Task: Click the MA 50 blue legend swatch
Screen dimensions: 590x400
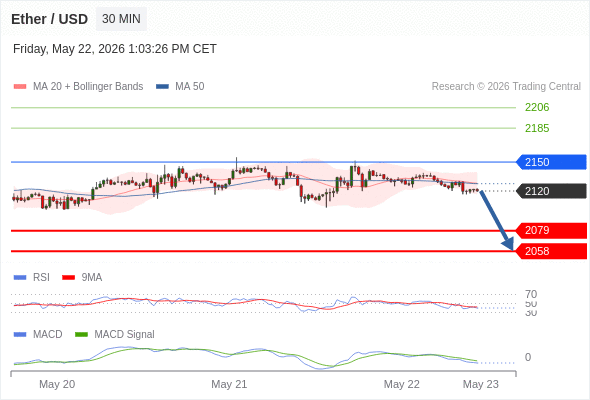Action: (x=162, y=87)
